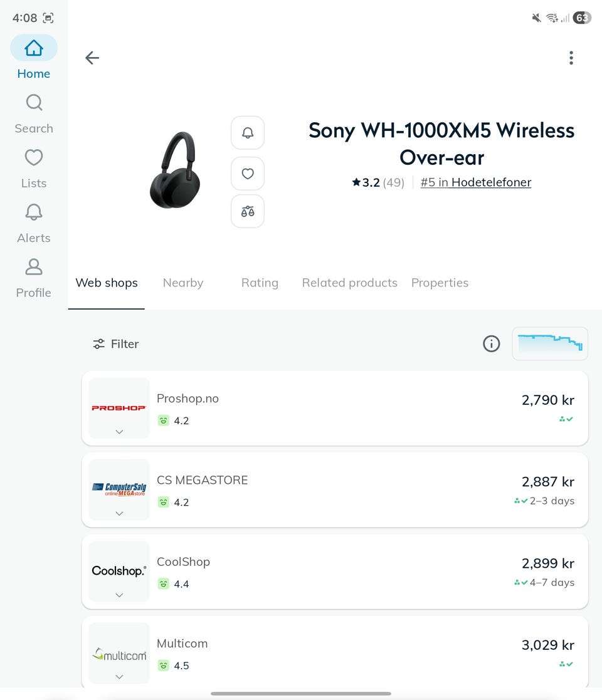
Task: Tap the compare scales icon
Action: 248,211
